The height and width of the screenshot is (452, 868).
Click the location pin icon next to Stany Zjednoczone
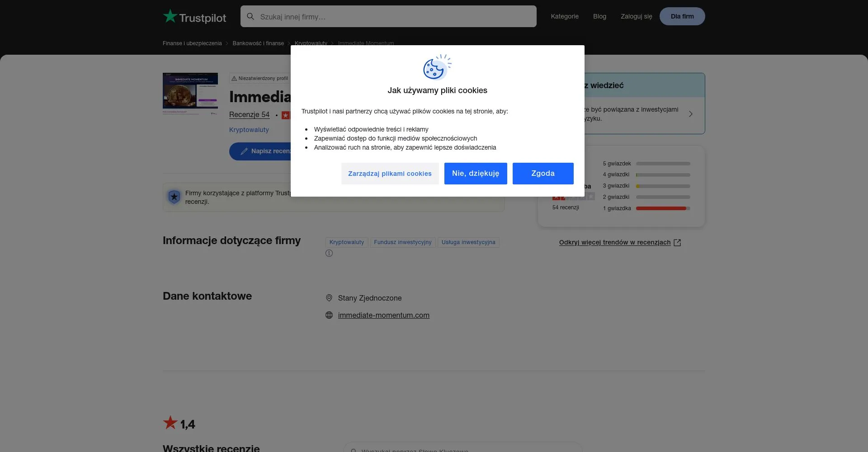329,298
